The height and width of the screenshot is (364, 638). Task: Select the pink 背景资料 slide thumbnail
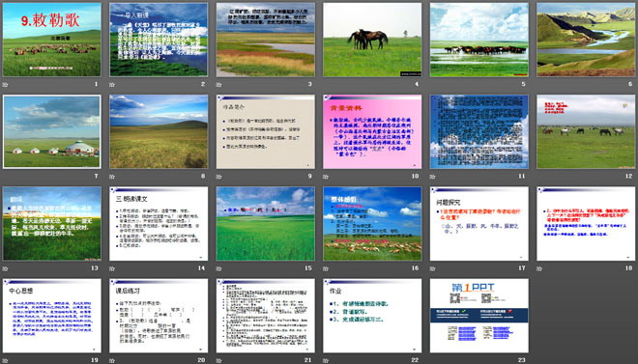[x=372, y=131]
